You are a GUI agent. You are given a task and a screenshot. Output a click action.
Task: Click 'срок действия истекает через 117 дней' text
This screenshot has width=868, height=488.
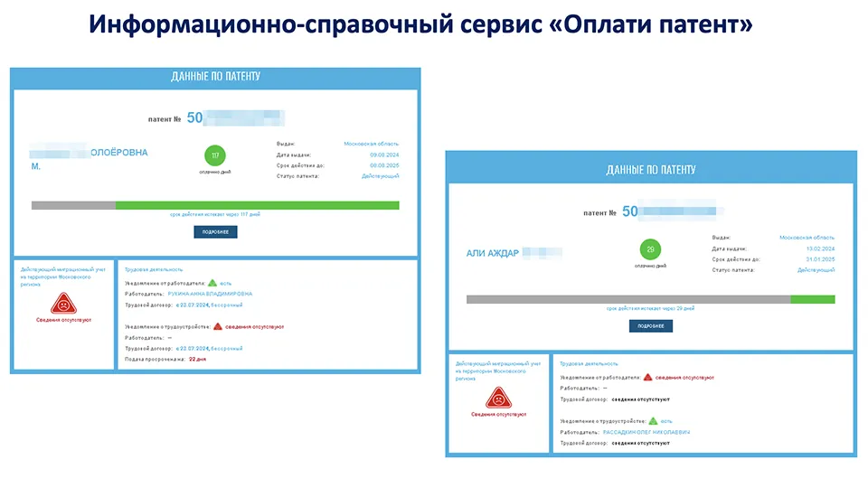[x=215, y=214]
